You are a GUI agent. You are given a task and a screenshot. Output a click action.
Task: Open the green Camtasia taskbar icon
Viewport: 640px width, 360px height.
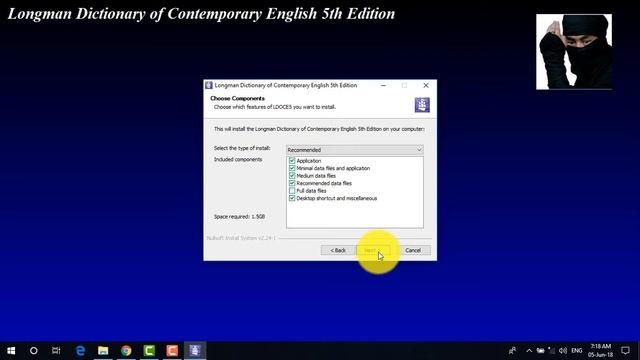tap(149, 351)
